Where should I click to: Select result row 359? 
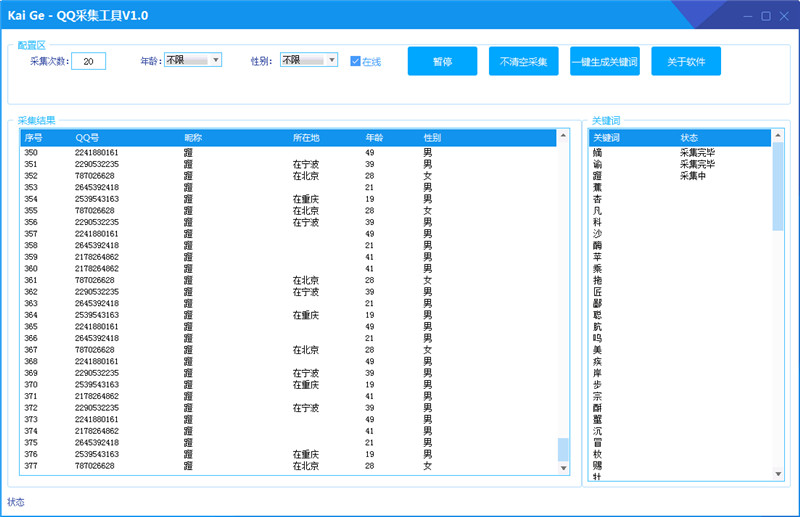(x=288, y=257)
